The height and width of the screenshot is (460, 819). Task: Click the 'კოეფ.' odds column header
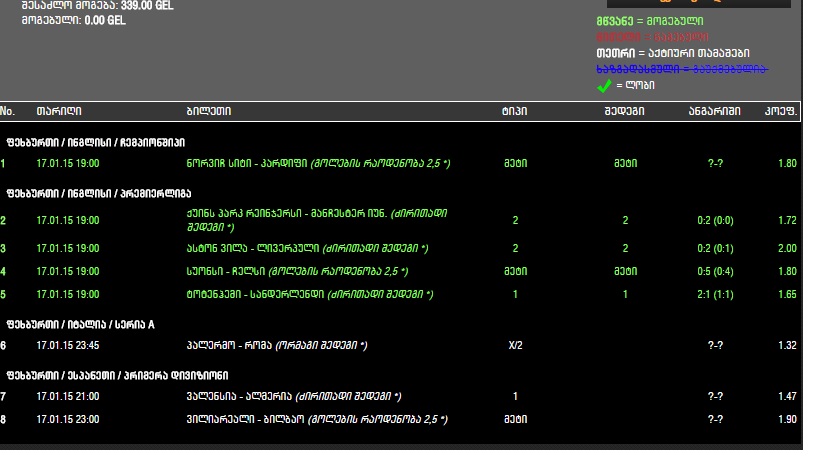[781, 111]
